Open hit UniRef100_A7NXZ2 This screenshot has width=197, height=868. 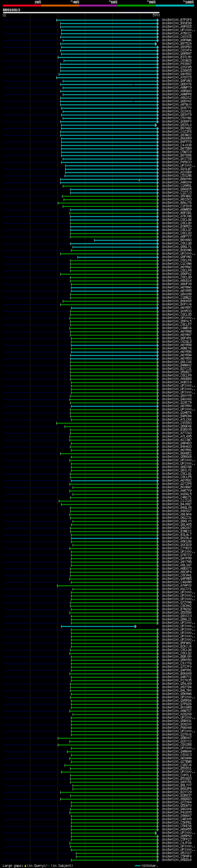[x=177, y=33]
